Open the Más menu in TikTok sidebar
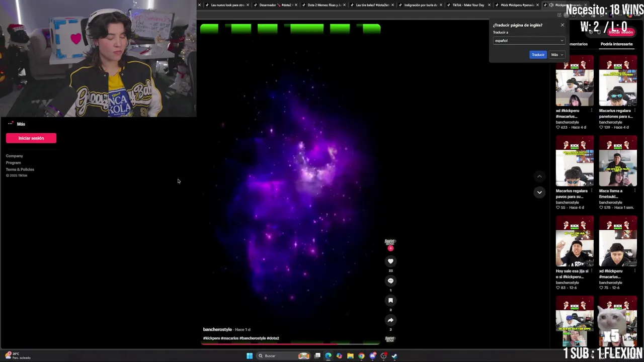The height and width of the screenshot is (362, 644). pos(16,124)
